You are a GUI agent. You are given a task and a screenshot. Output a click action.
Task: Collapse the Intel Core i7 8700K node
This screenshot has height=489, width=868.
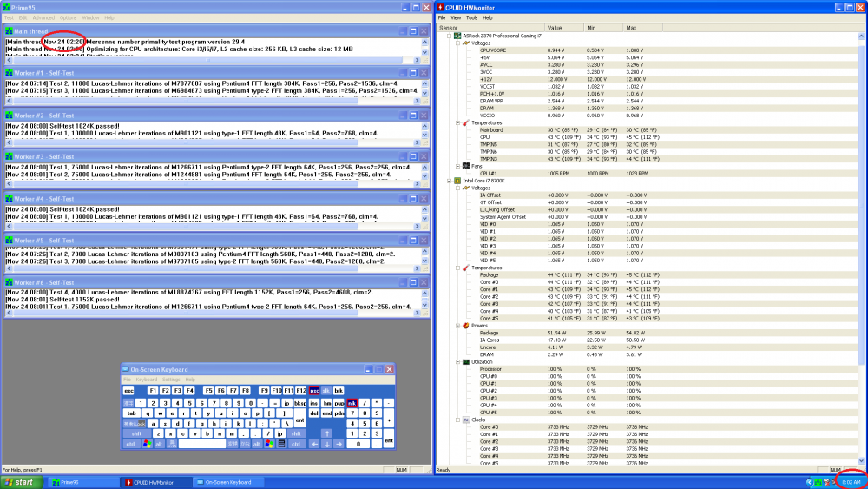[450, 181]
